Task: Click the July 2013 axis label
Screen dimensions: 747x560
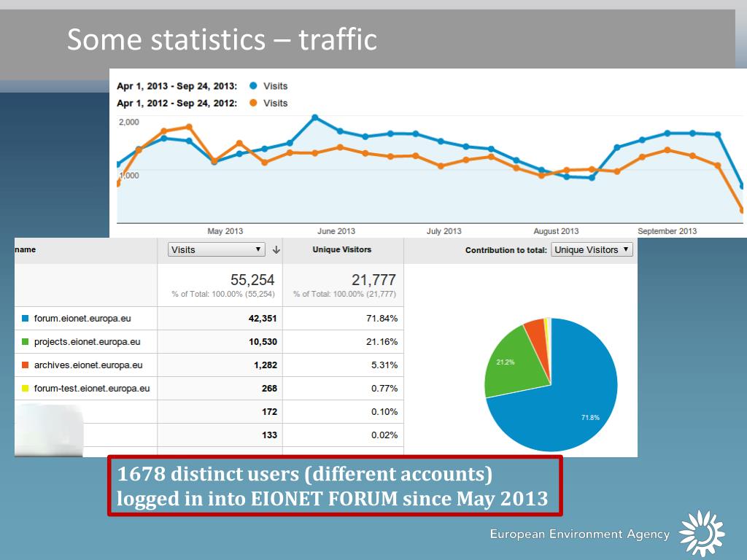Action: pyautogui.click(x=444, y=231)
